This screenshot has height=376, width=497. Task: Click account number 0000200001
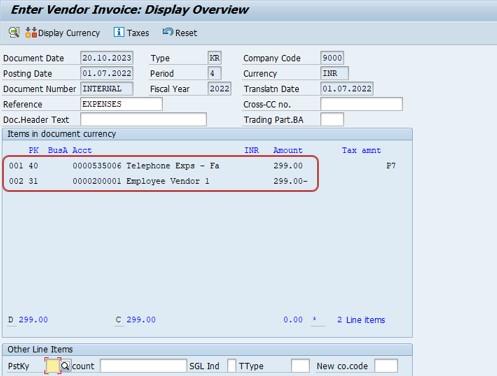[x=97, y=181]
